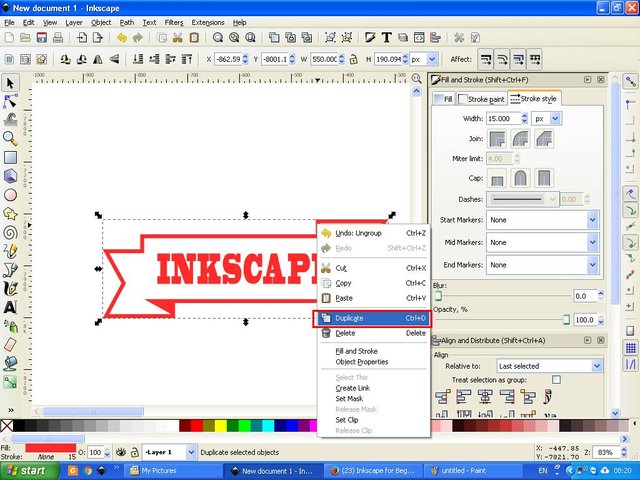640x480 pixels.
Task: Select the Eraser tool
Action: 10,345
